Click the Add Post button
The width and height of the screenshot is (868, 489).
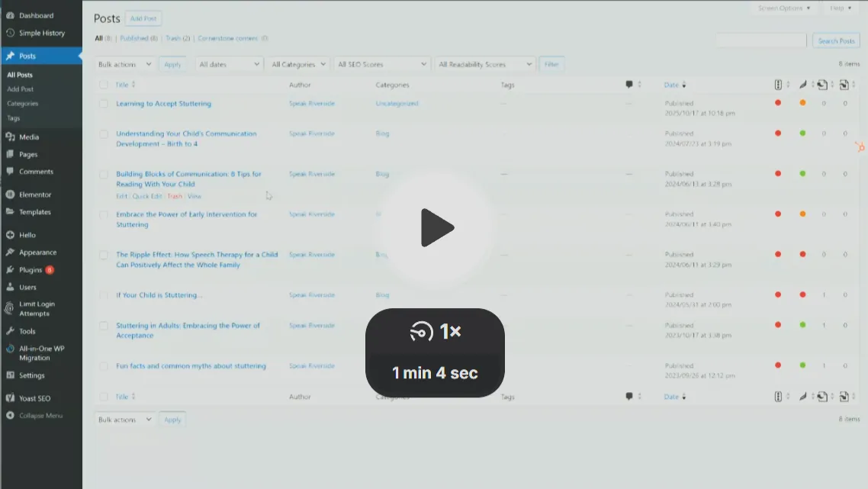(x=143, y=18)
